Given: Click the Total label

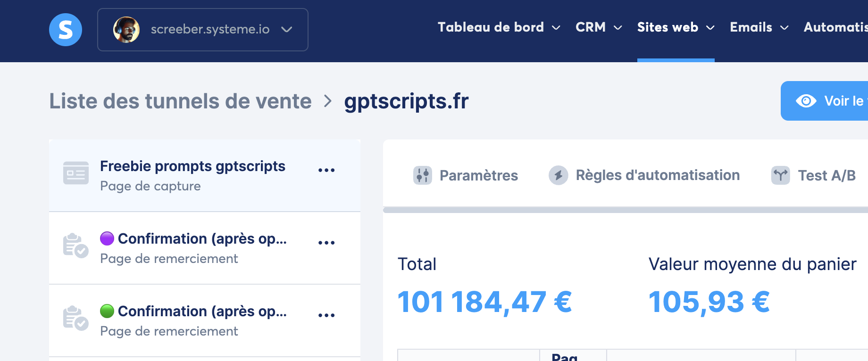Looking at the screenshot, I should tap(417, 264).
